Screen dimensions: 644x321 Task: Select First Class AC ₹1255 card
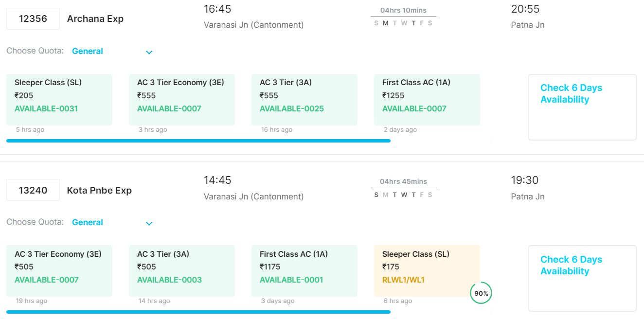(427, 99)
